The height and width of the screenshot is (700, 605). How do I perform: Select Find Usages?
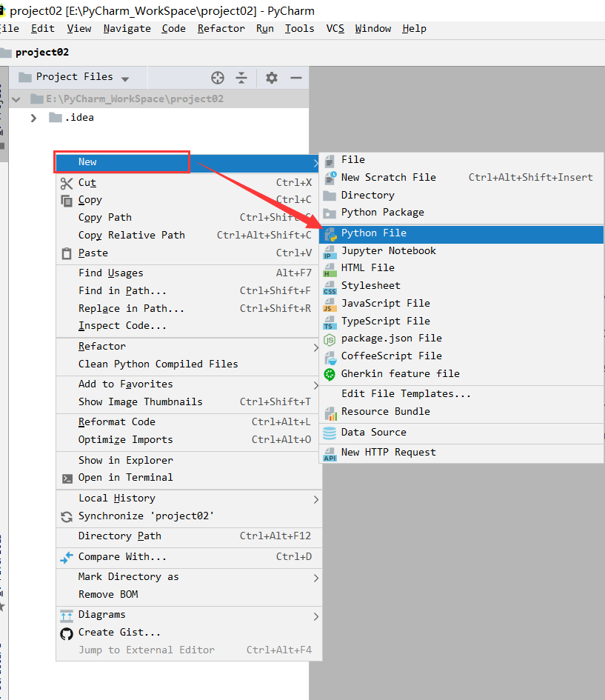189,273
